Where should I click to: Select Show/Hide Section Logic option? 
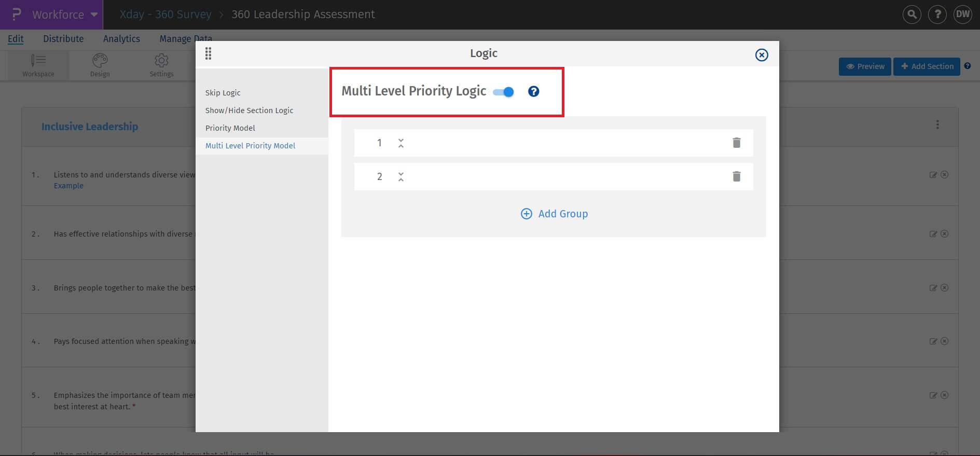(x=249, y=110)
